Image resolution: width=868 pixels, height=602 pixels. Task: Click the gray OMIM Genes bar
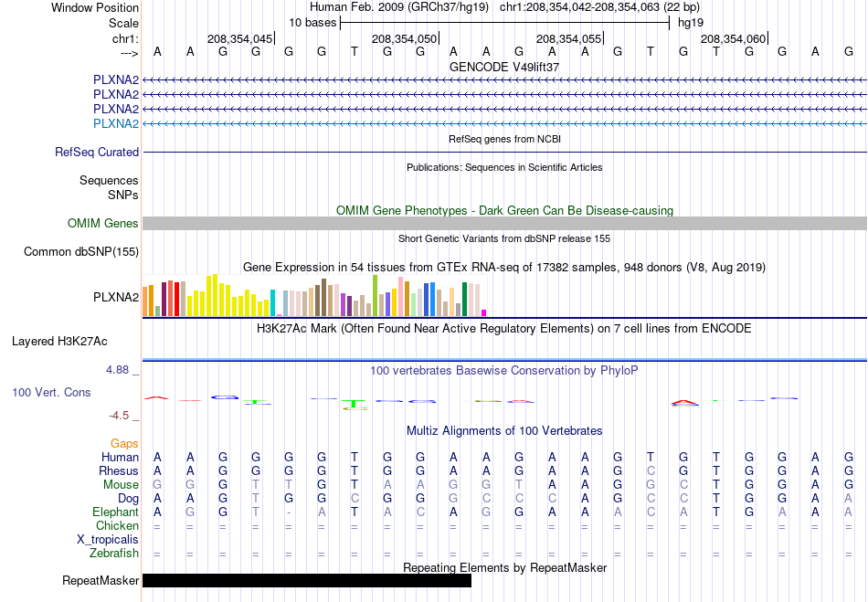pos(505,224)
